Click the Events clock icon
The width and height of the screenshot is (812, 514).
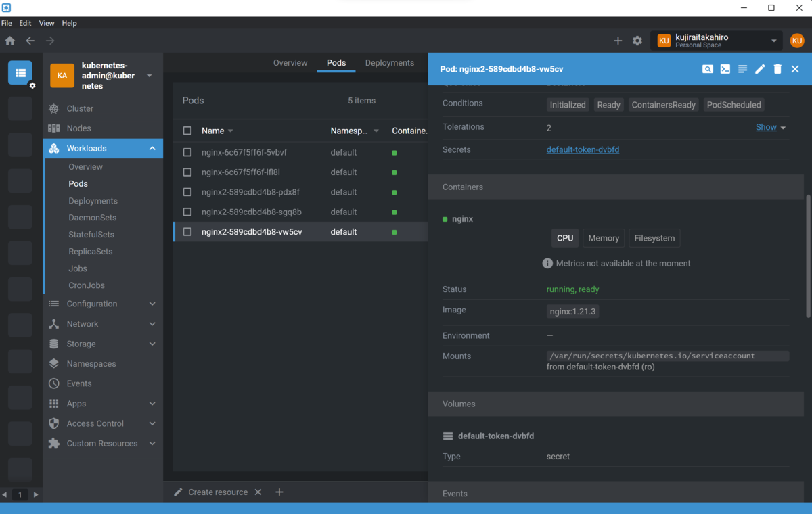54,383
